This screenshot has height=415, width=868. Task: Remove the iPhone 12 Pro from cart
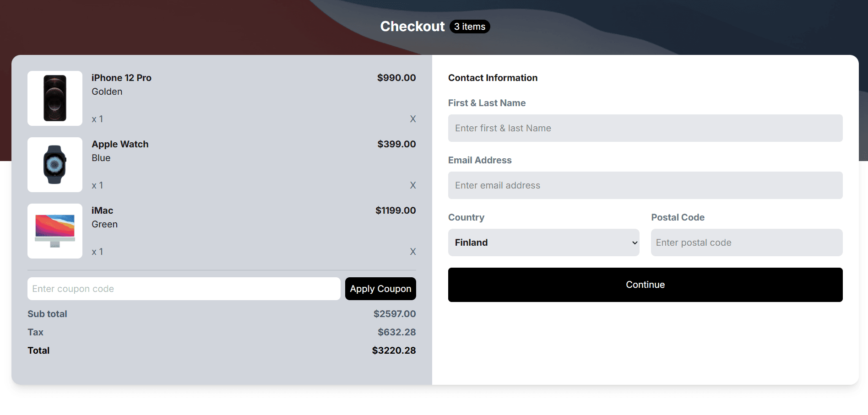[x=412, y=119]
